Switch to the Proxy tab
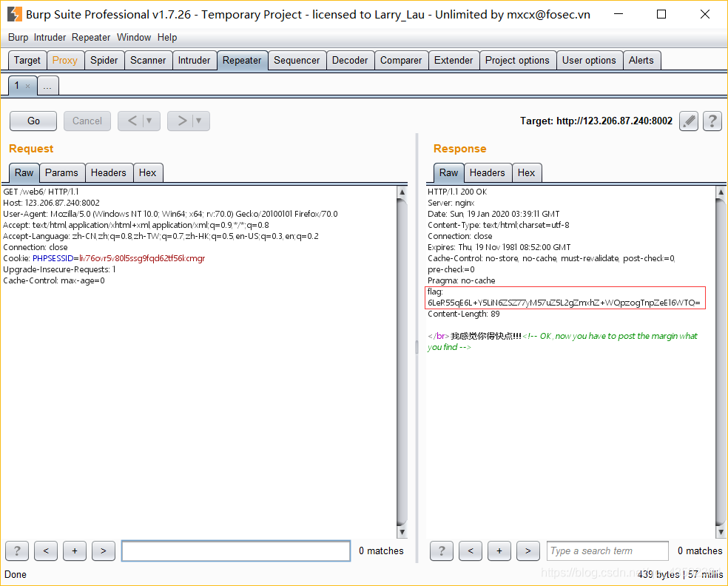Image resolution: width=728 pixels, height=586 pixels. point(65,61)
